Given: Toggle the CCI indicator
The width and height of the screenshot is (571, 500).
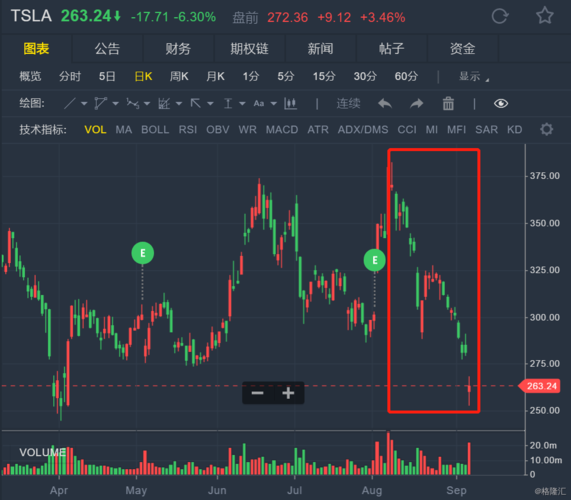Looking at the screenshot, I should click(x=407, y=130).
